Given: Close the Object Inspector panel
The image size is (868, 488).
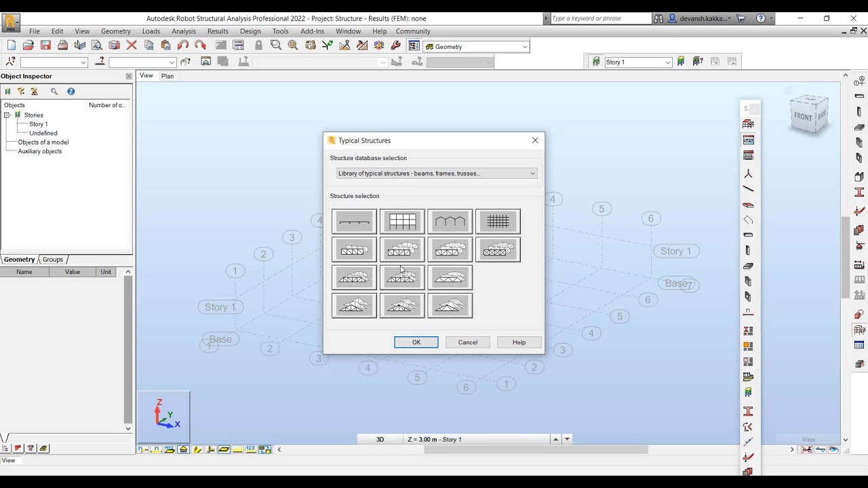Looking at the screenshot, I should pos(129,77).
